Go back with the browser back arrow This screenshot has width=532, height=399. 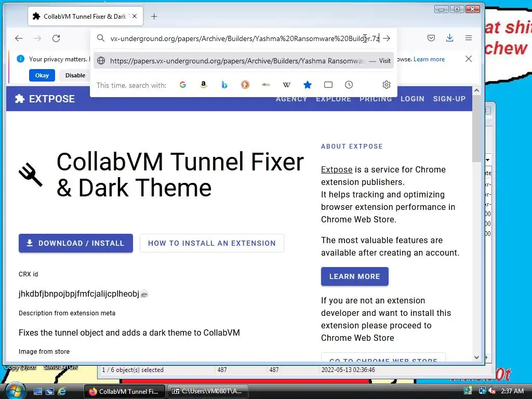[x=19, y=38]
